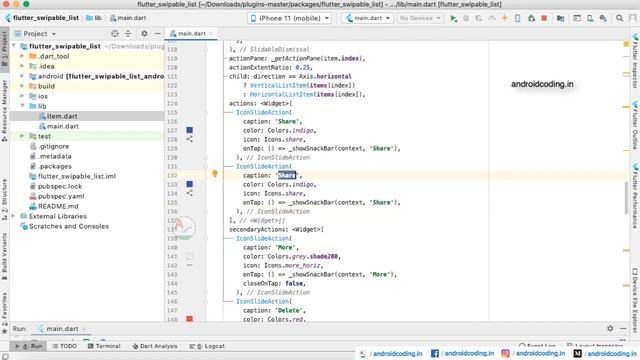
Task: Open Project Structure icon in toolbar
Action: point(560,18)
